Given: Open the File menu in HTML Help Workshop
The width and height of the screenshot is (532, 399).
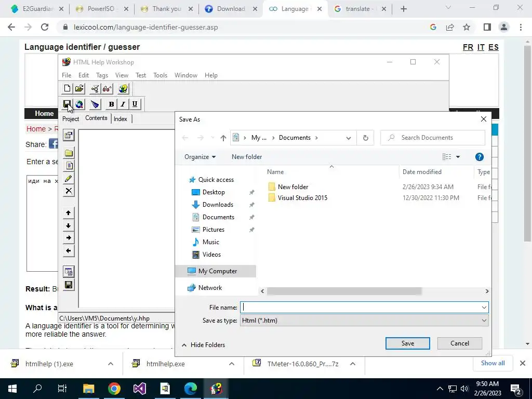Looking at the screenshot, I should (x=66, y=75).
